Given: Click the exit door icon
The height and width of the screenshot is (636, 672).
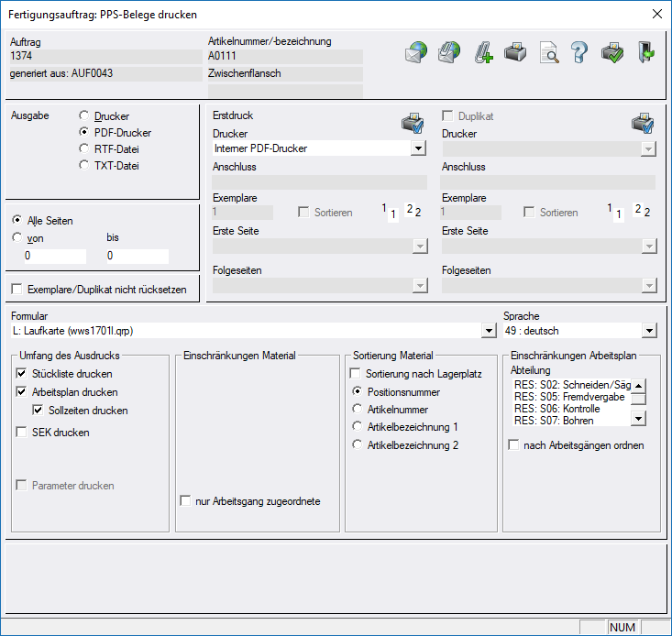Looking at the screenshot, I should [646, 53].
